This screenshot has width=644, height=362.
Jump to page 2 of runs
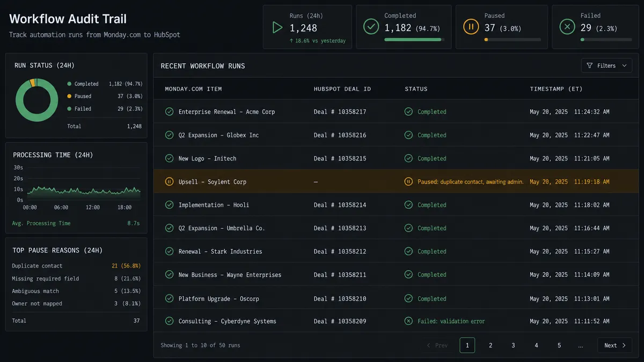491,345
